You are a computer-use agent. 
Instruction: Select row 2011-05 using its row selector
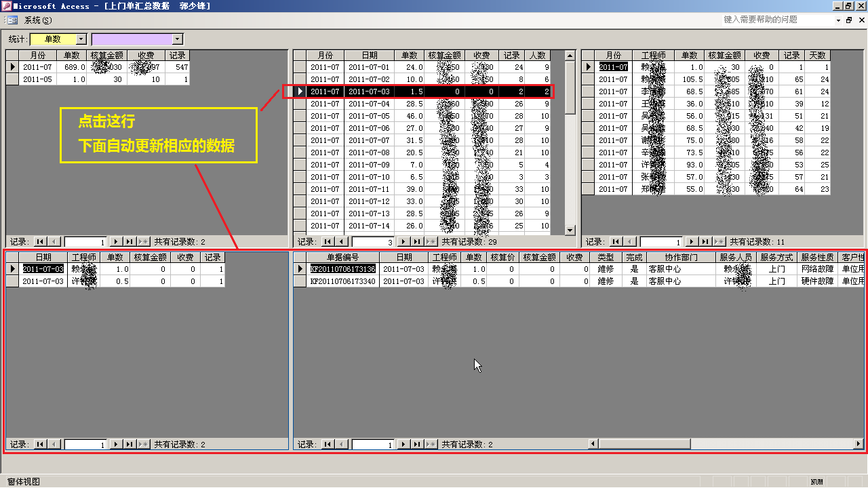[x=12, y=79]
